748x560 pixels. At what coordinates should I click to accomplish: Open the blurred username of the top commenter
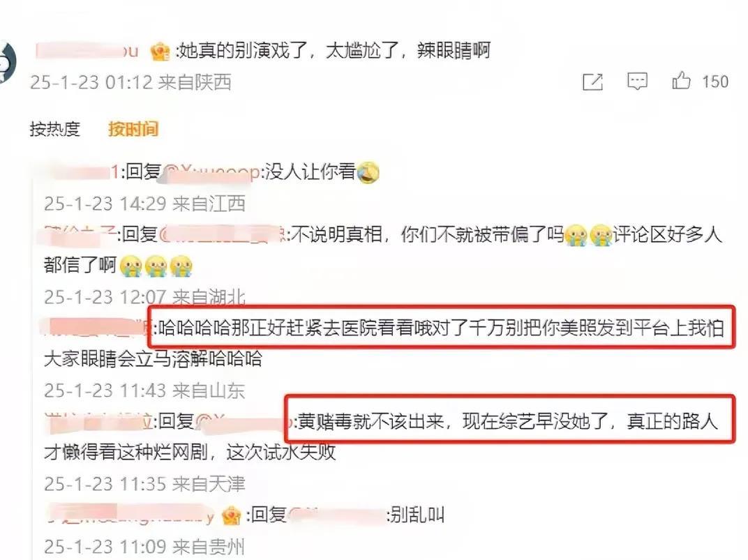tap(87, 50)
